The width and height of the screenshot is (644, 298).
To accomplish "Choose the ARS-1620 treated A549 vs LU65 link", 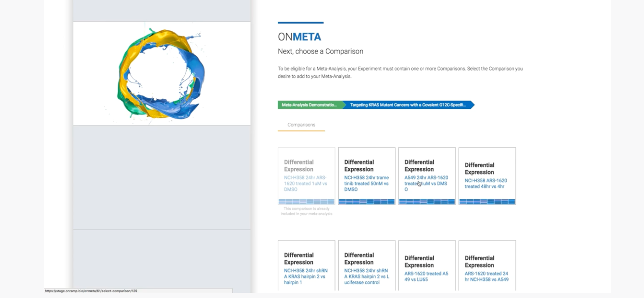I will point(426,276).
